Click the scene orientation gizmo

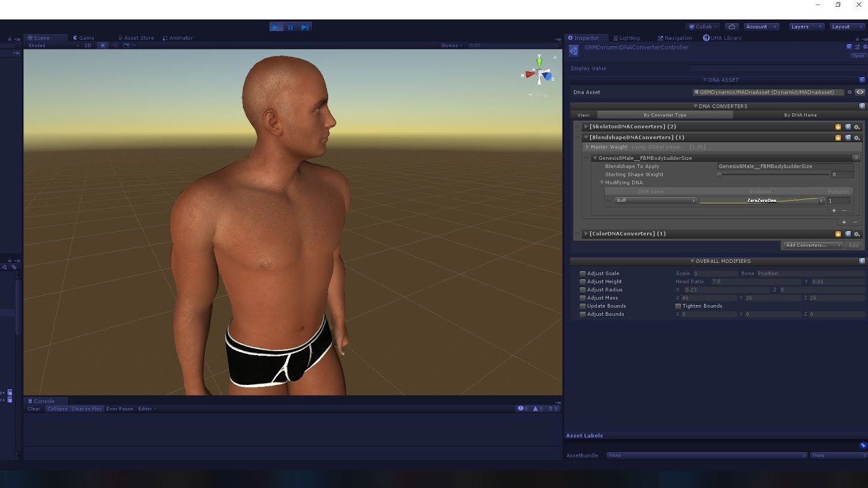point(540,71)
